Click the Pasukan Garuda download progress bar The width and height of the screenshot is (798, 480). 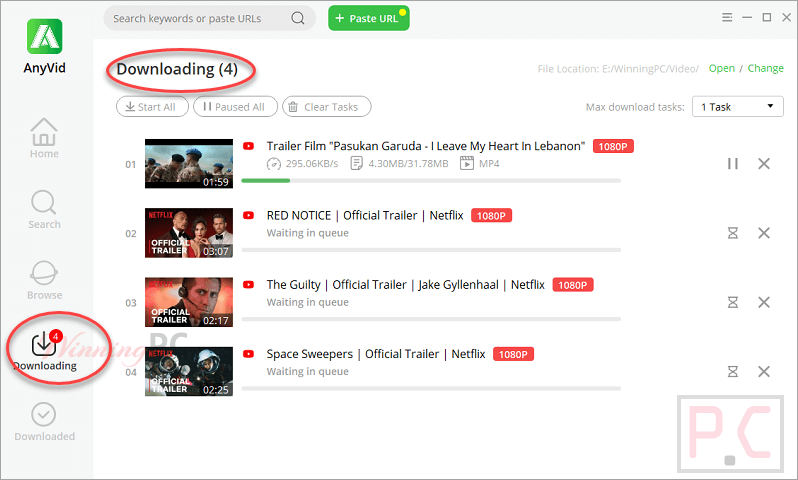pos(431,180)
